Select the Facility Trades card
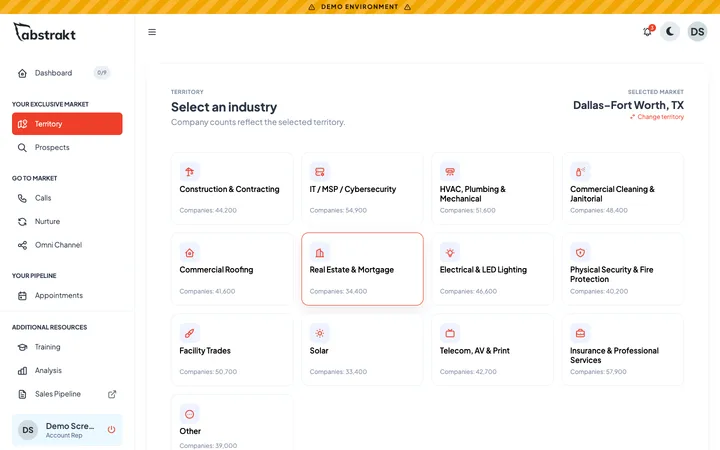 click(232, 350)
